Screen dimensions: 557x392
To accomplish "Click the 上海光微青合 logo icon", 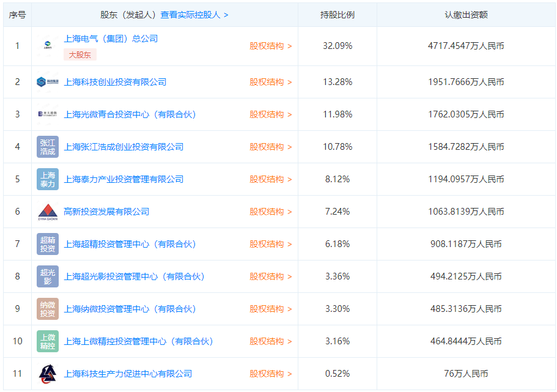I will point(48,114).
